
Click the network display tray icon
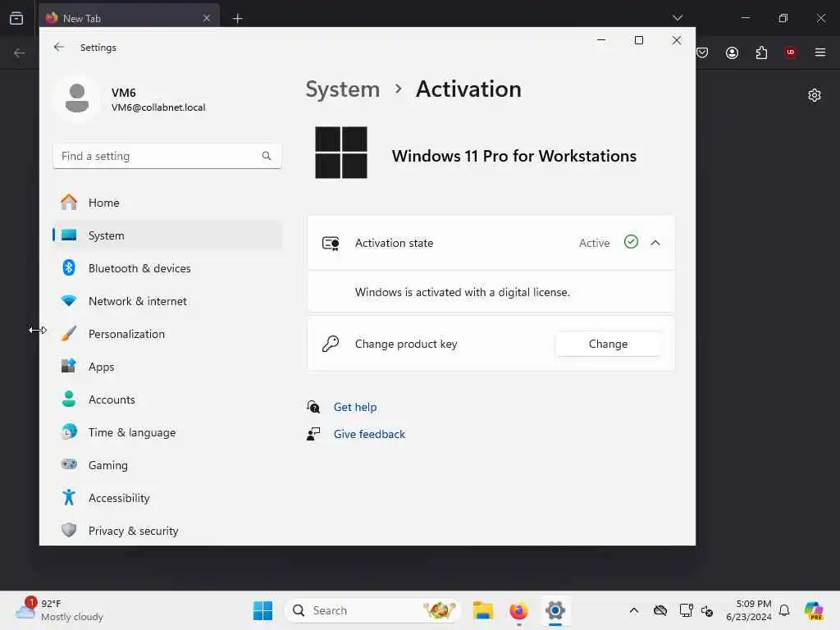tap(686, 610)
